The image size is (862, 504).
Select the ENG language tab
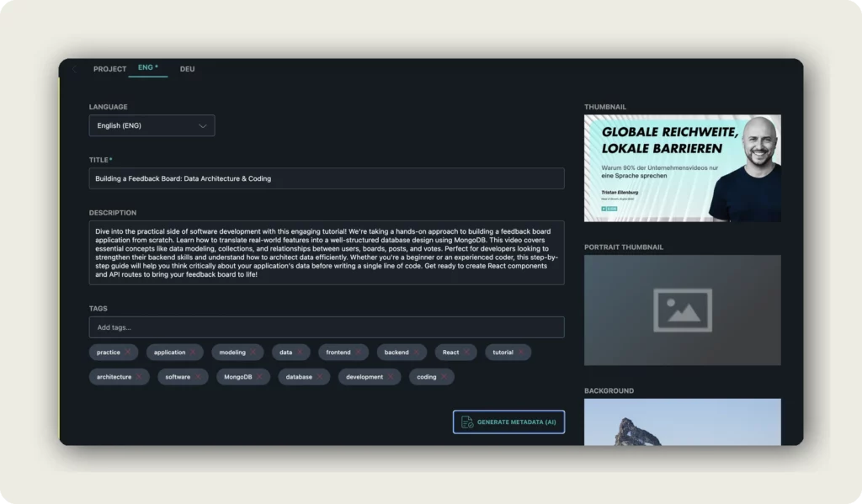(148, 67)
